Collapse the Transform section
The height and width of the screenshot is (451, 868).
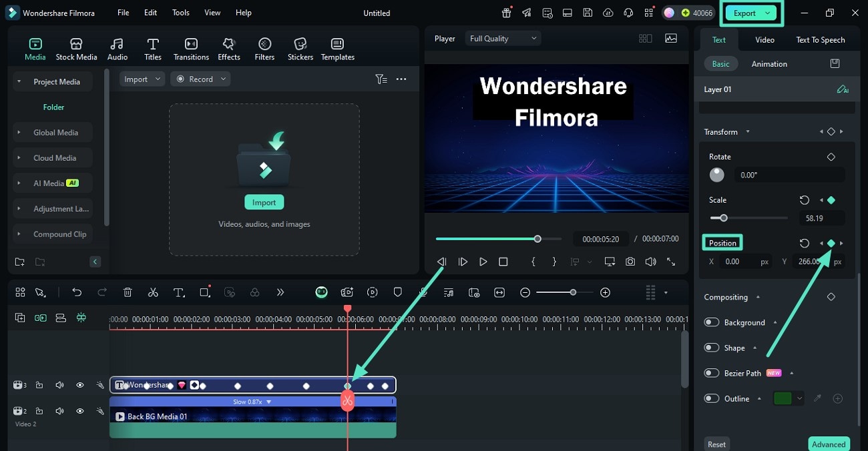click(x=748, y=132)
